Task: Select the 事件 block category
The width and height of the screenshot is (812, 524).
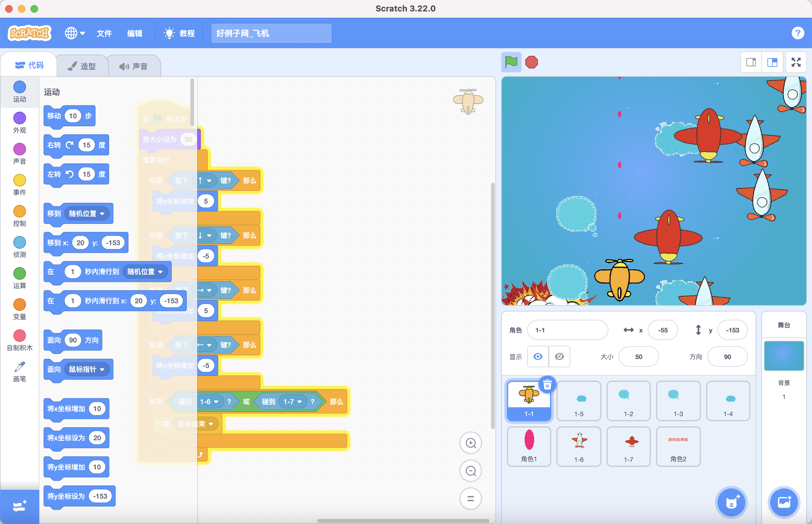Action: 20,185
